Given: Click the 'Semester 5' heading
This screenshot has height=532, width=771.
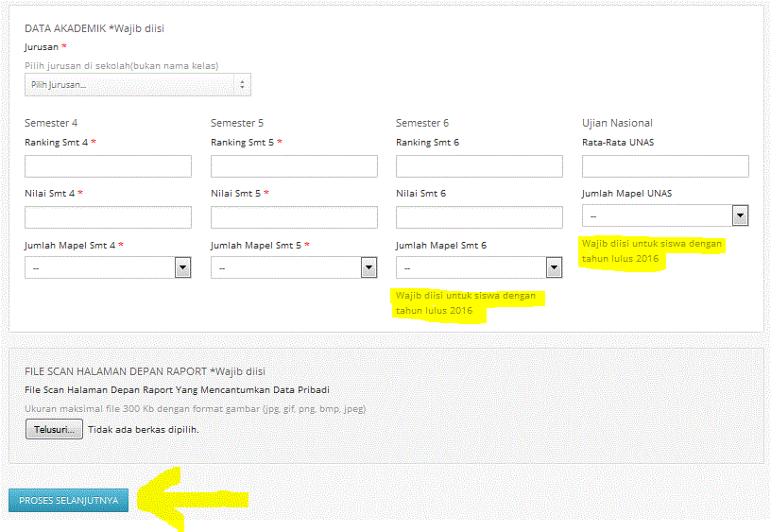Looking at the screenshot, I should [237, 123].
